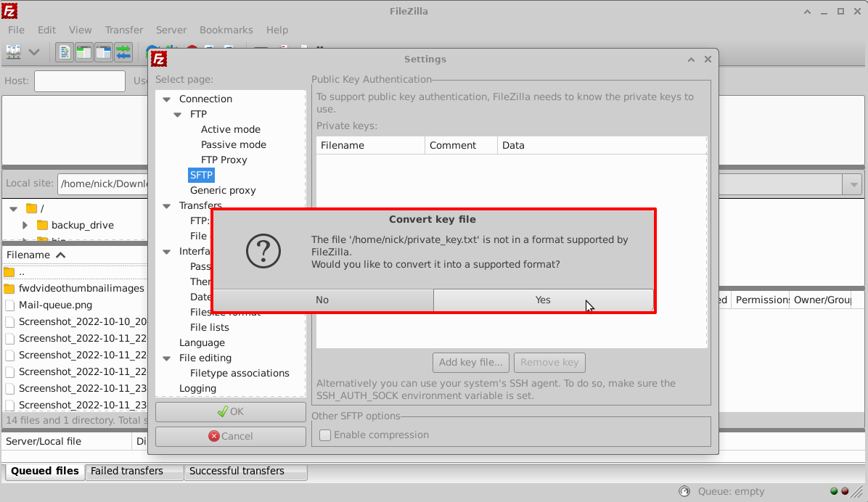
Task: Open the Bookmarks menu
Action: [x=226, y=30]
